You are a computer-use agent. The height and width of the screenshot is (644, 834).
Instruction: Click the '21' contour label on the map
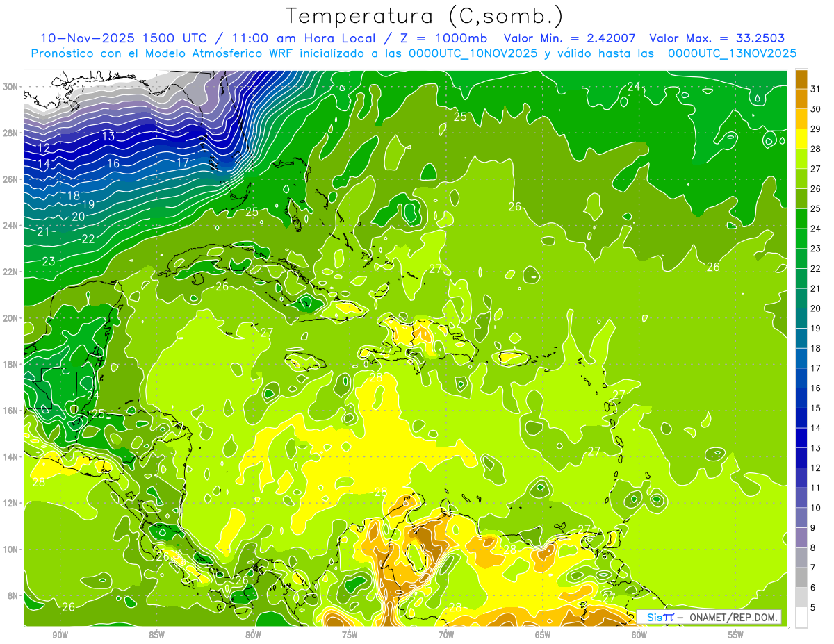pyautogui.click(x=43, y=231)
